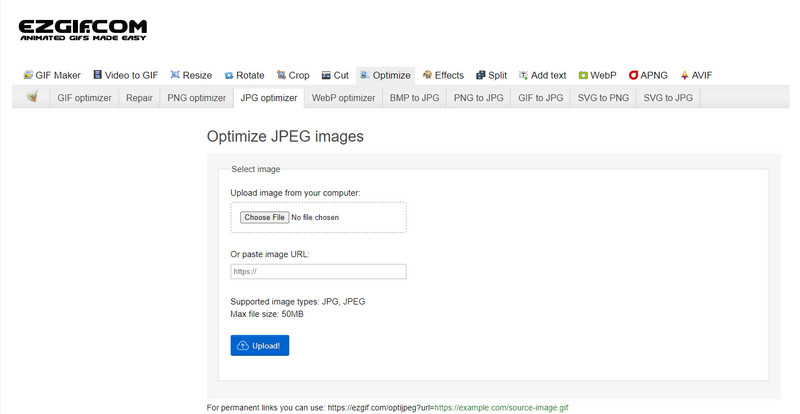Click the GIF Maker icon
The width and height of the screenshot is (800, 414).
click(28, 75)
